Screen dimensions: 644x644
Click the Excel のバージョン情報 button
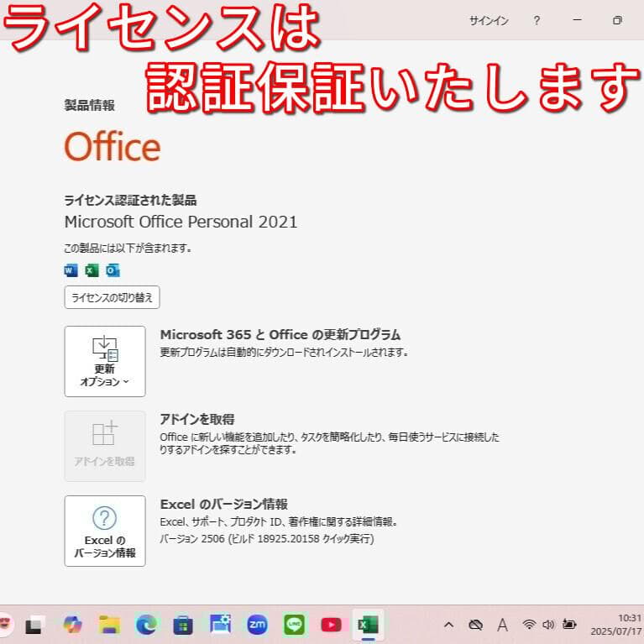(x=105, y=531)
